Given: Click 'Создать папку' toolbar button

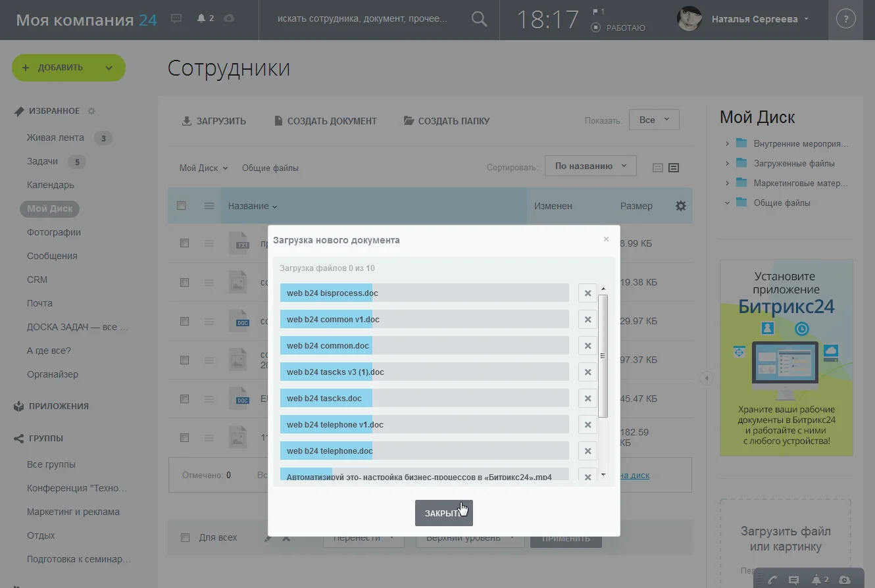Looking at the screenshot, I should point(447,121).
